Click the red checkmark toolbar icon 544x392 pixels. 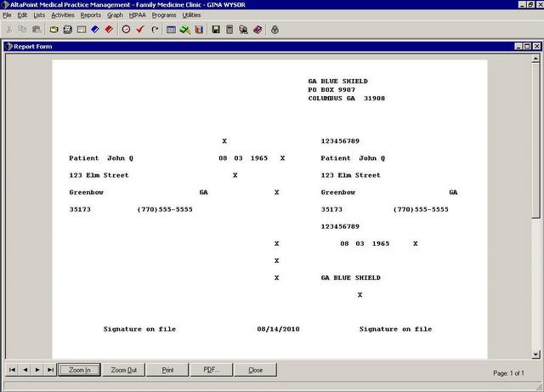[x=140, y=29]
